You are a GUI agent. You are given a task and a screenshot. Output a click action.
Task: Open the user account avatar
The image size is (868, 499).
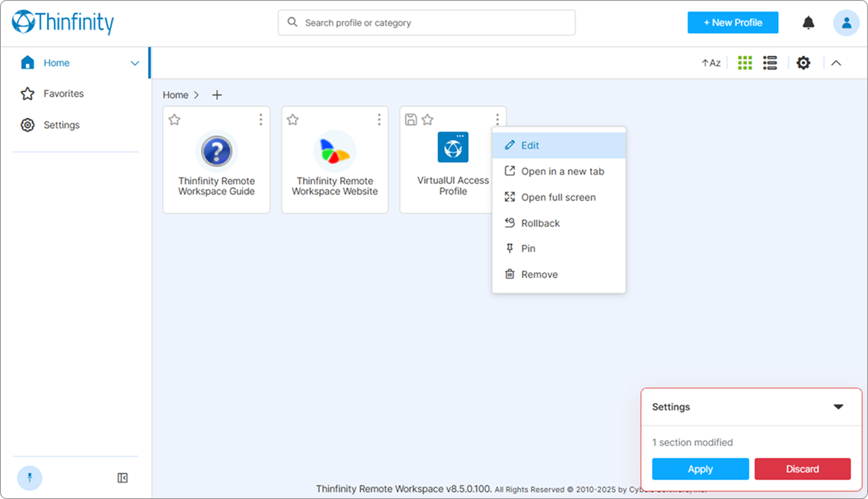[846, 23]
